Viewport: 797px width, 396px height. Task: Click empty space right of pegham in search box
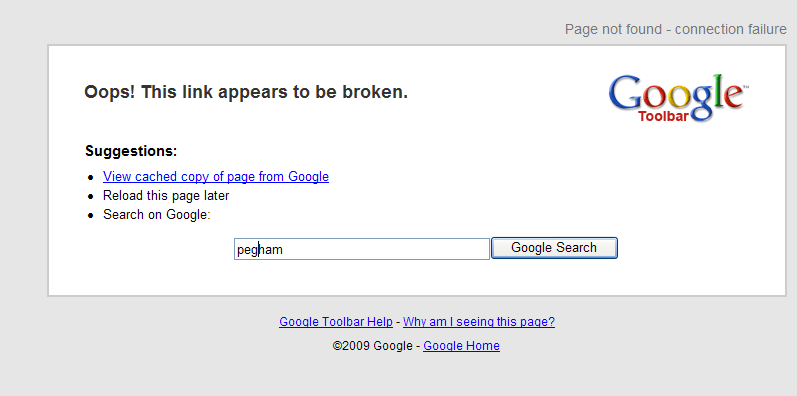click(386, 249)
